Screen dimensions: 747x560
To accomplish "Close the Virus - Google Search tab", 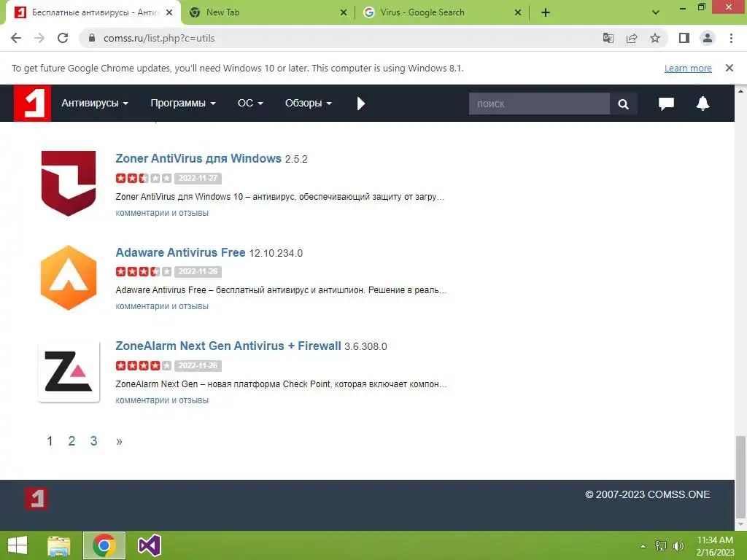I will [518, 13].
